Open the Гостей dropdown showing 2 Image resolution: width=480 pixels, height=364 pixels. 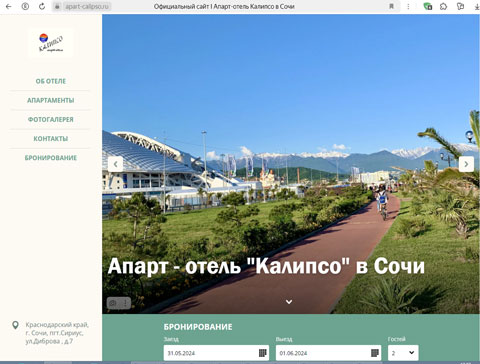click(x=403, y=353)
